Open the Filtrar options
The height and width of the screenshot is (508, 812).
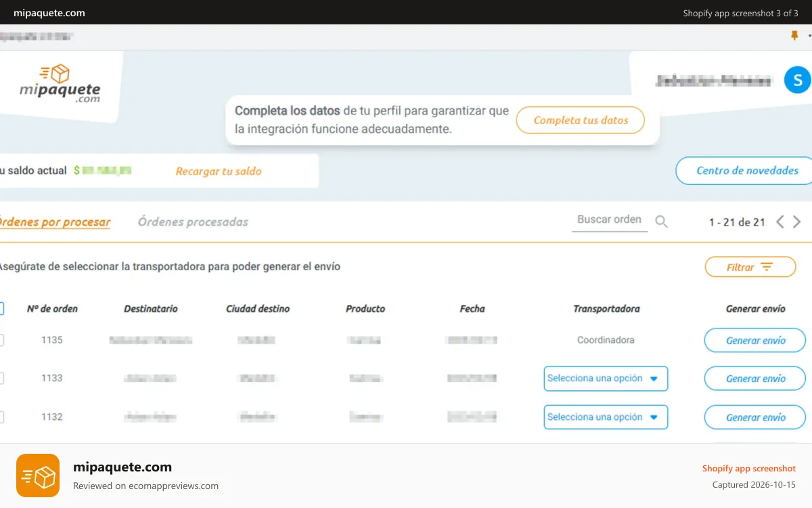point(750,267)
